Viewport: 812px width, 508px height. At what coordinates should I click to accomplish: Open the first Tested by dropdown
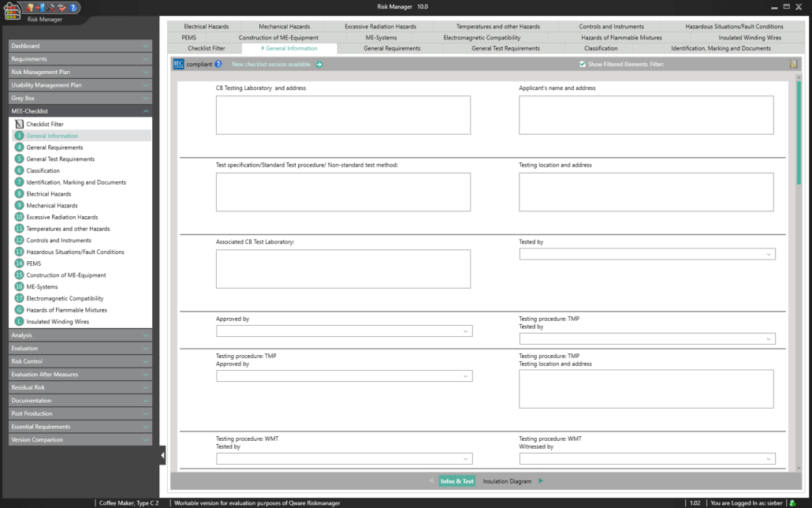647,254
